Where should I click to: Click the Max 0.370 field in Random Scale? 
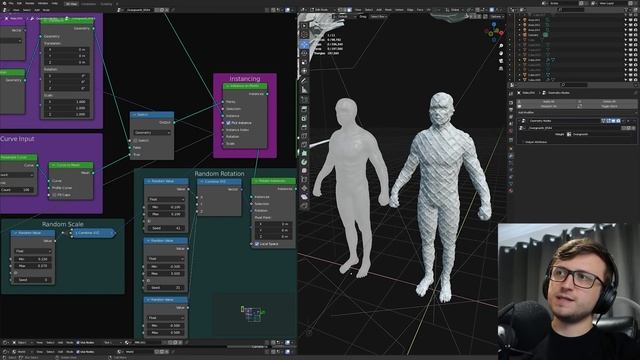pyautogui.click(x=33, y=266)
